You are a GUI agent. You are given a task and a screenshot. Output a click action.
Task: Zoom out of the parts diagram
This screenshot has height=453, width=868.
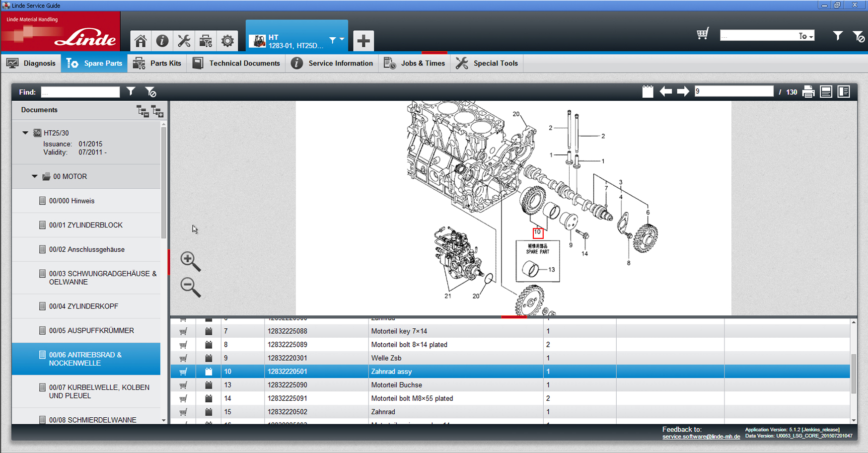pos(190,287)
